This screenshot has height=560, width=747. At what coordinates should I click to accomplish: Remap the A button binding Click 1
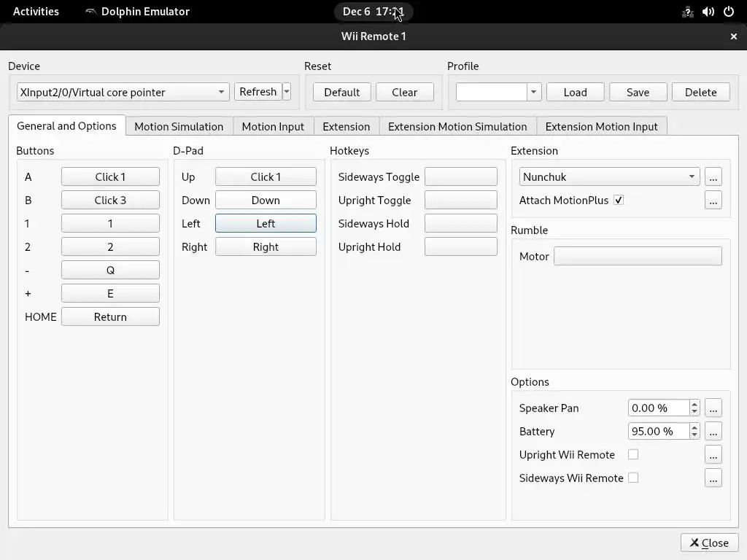[110, 176]
